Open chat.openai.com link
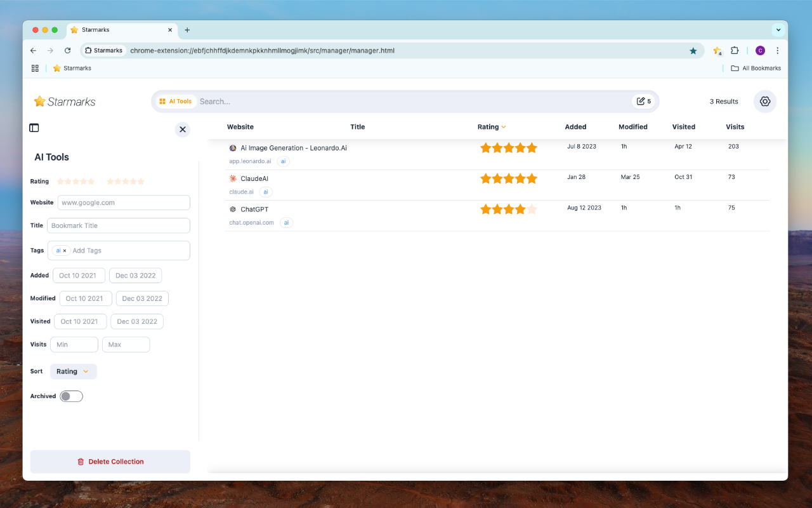This screenshot has width=812, height=508. (251, 223)
